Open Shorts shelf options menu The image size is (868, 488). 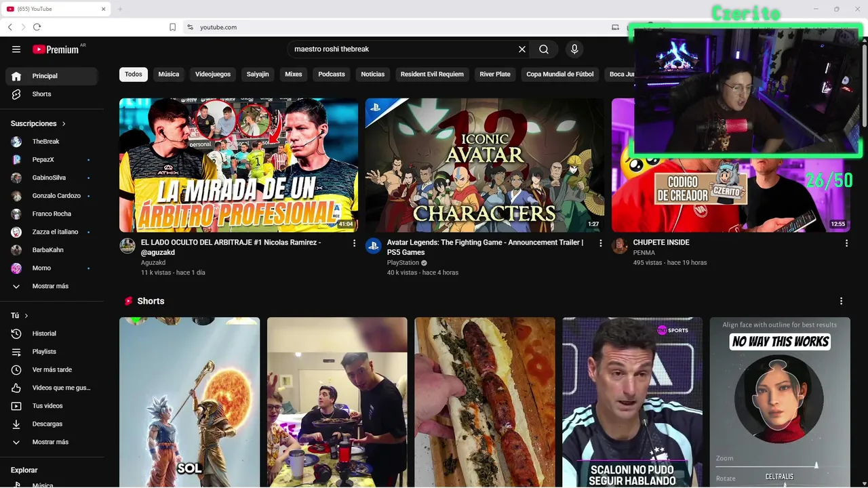pyautogui.click(x=842, y=301)
